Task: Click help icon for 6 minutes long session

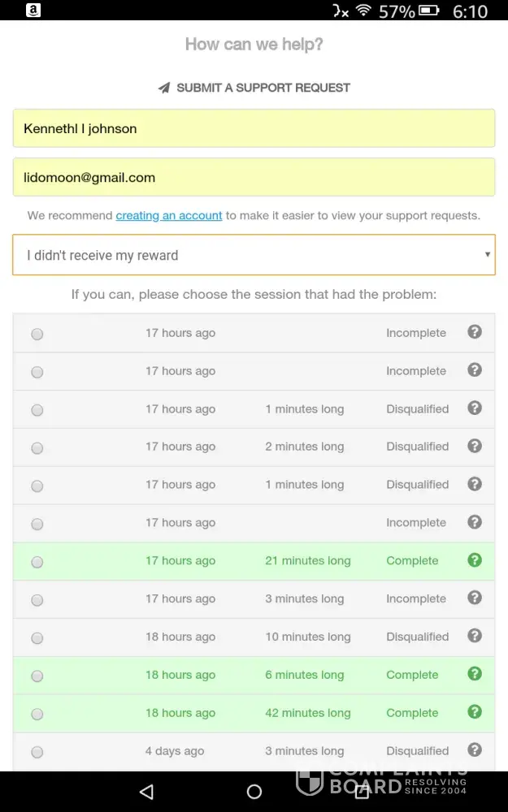Action: 475,674
